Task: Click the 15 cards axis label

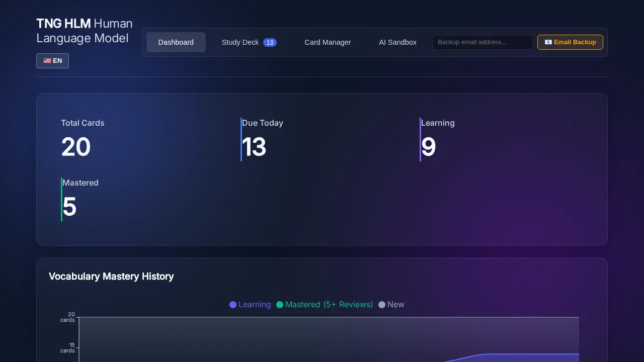Action: click(68, 348)
